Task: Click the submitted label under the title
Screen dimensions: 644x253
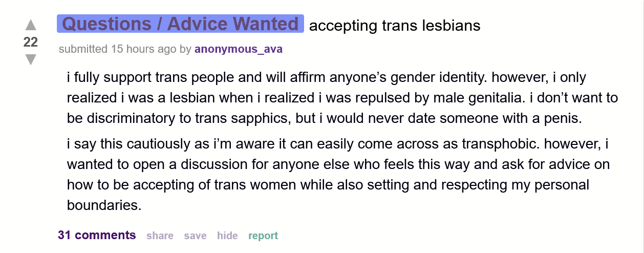Action: [82, 49]
